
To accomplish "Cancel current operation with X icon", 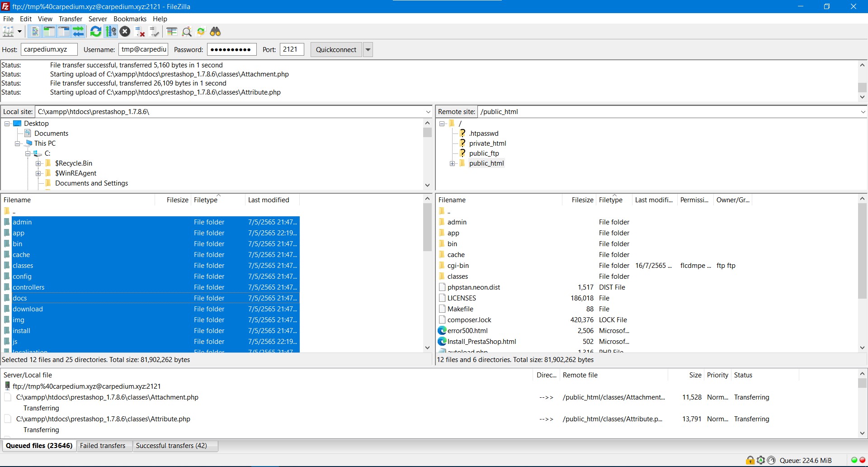I will (125, 32).
